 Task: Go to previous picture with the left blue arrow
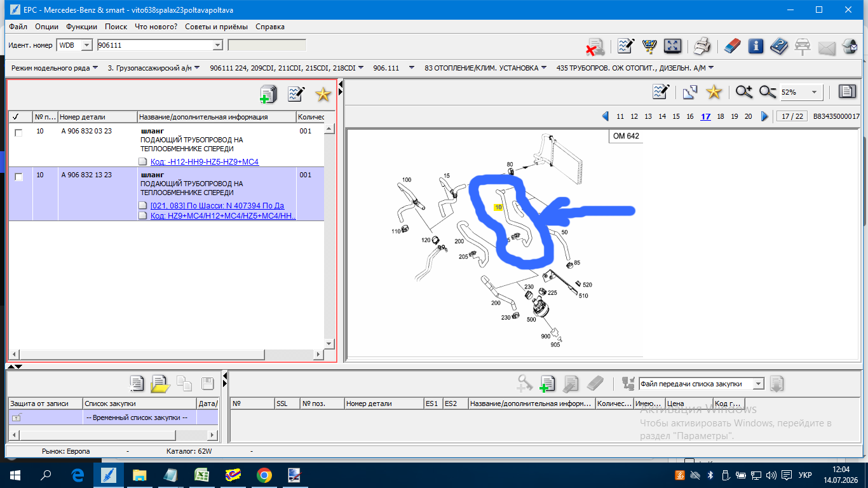[x=606, y=116]
